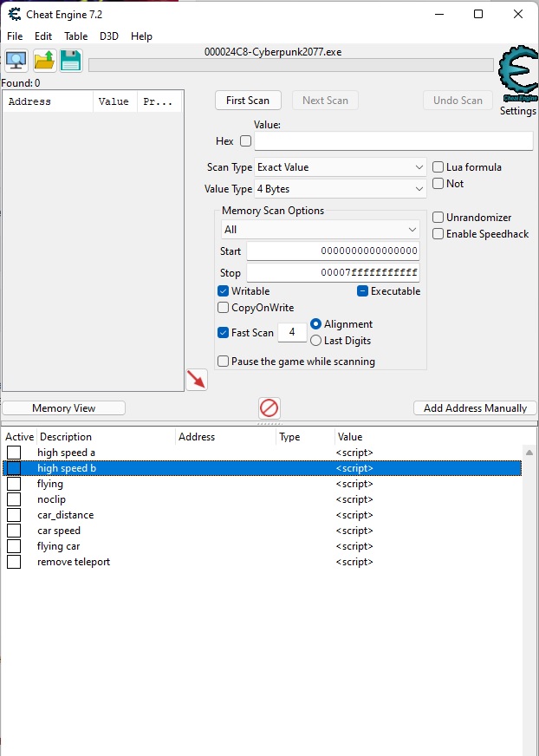Click the Value input field
The image size is (539, 756).
[393, 141]
